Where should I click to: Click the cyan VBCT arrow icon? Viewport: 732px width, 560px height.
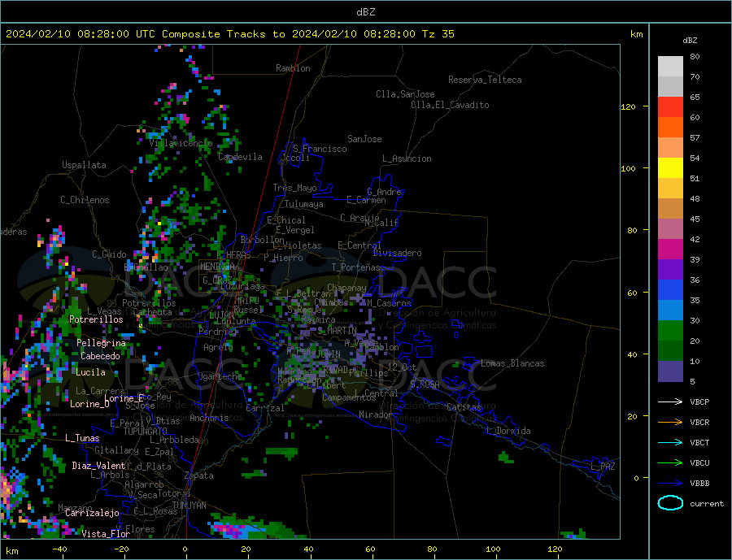[x=670, y=442]
